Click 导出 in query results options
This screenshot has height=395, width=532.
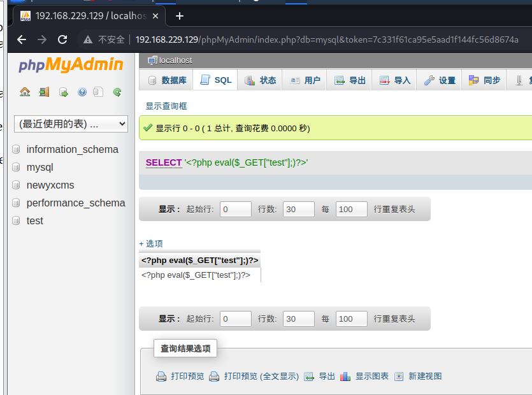[x=327, y=377]
